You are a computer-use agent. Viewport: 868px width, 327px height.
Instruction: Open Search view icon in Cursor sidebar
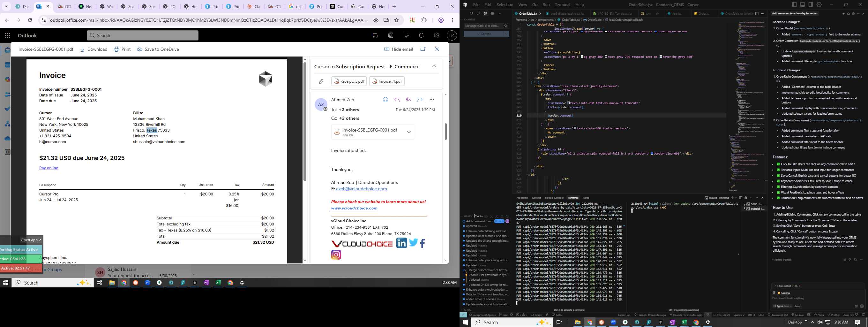[478, 13]
